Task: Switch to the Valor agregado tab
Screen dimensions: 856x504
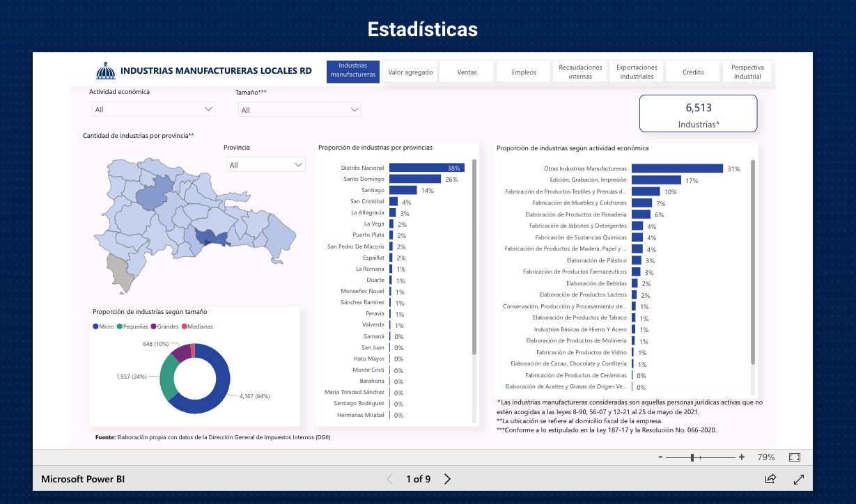Action: [x=410, y=72]
